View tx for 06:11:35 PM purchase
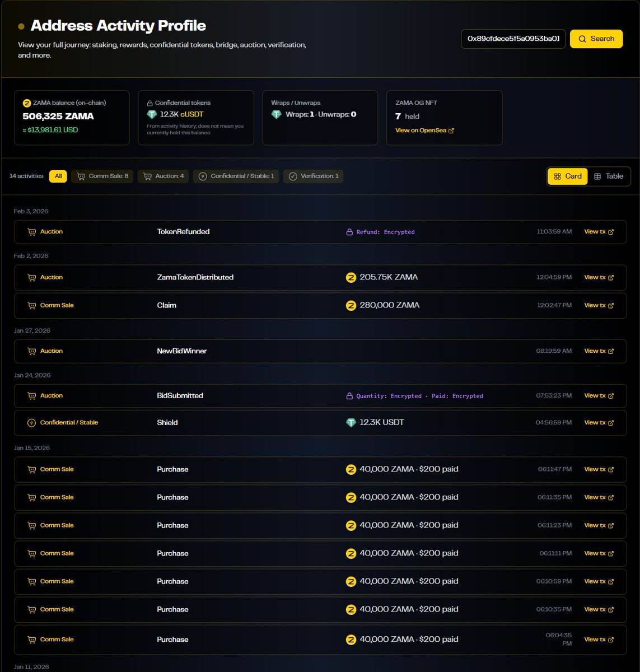Viewport: 640px width, 672px height. click(x=599, y=497)
